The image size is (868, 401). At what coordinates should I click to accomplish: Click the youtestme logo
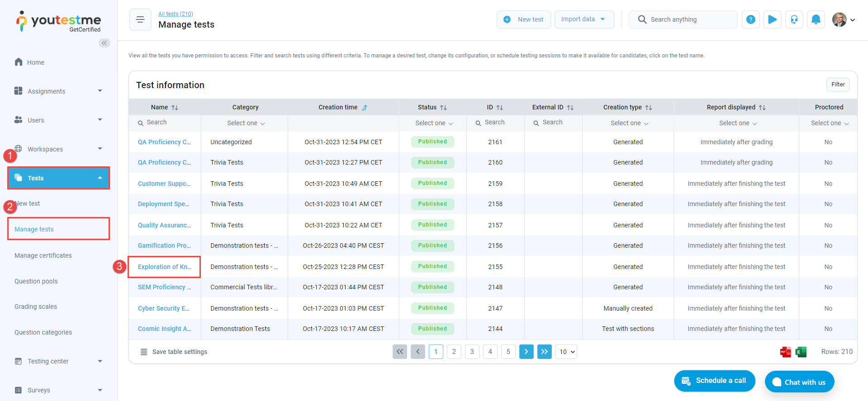point(59,21)
